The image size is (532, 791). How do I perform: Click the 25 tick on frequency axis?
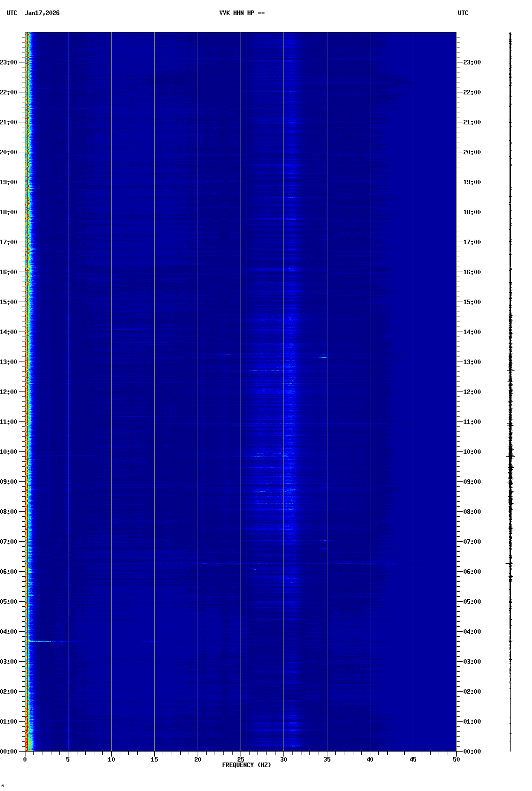click(x=241, y=760)
